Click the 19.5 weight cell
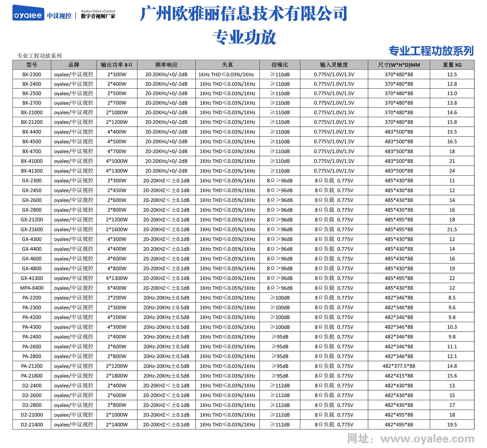The width and height of the screenshot is (487, 448). click(x=452, y=424)
